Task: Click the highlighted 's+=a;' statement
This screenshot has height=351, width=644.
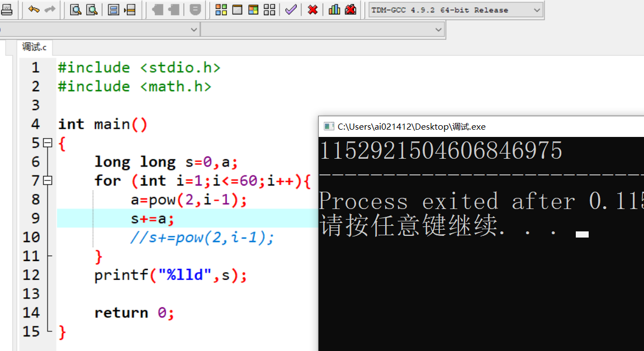Action: tap(153, 219)
